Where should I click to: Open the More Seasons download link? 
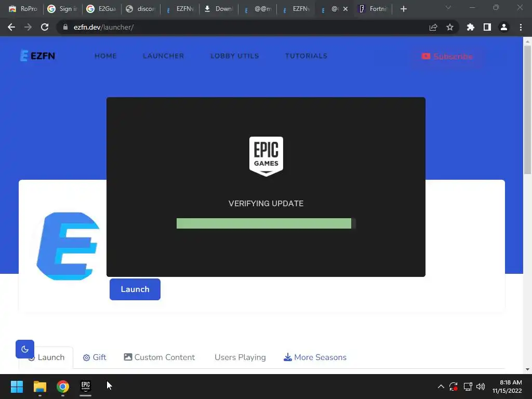[x=315, y=357]
